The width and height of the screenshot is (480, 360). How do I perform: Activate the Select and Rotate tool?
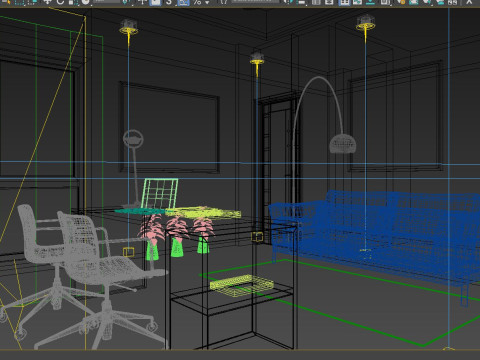coord(60,2)
